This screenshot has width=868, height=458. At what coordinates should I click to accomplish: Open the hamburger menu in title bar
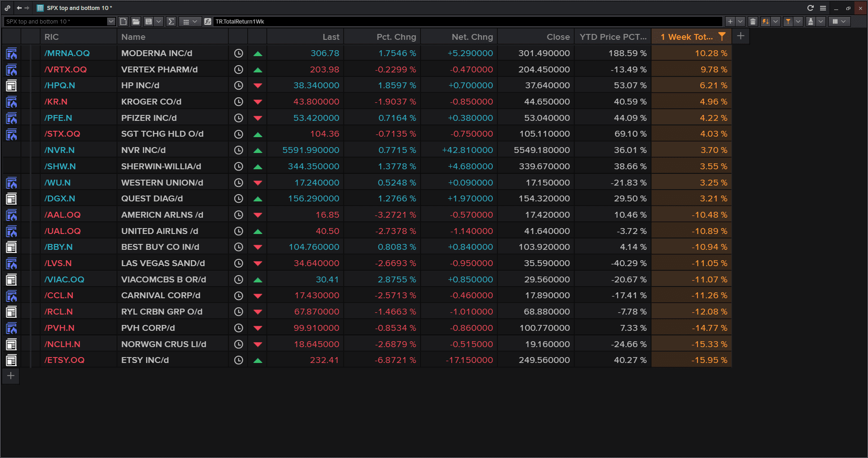[x=823, y=8]
